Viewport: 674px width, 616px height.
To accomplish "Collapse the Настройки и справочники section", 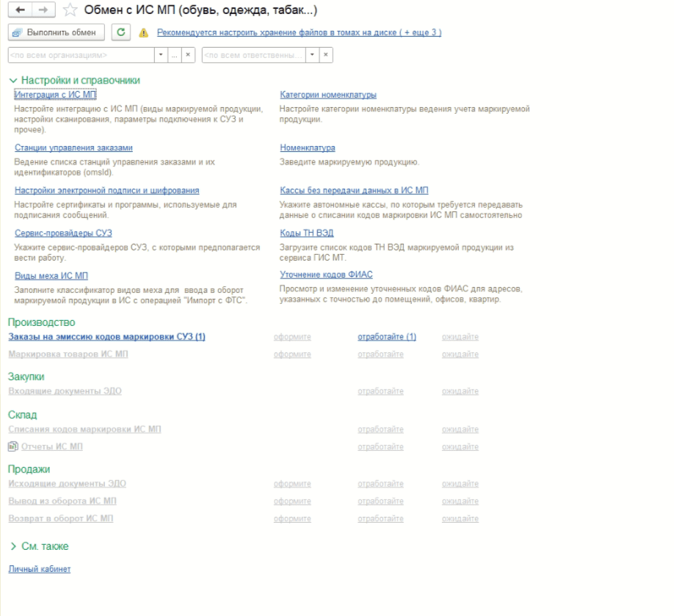I will click(x=12, y=80).
